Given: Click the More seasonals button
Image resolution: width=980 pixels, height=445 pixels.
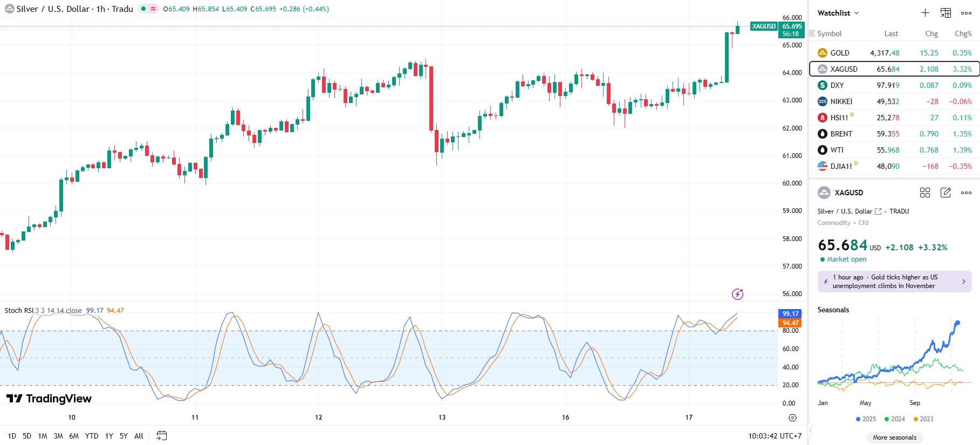Looking at the screenshot, I should [x=894, y=437].
